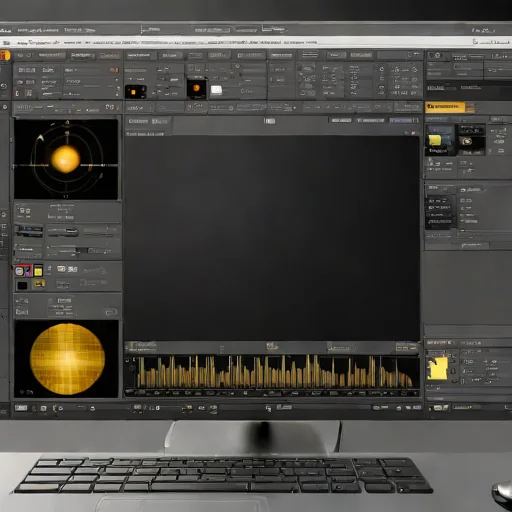Open the round colorful disc thumbnail
Image resolution: width=512 pixels, height=512 pixels.
[471, 140]
